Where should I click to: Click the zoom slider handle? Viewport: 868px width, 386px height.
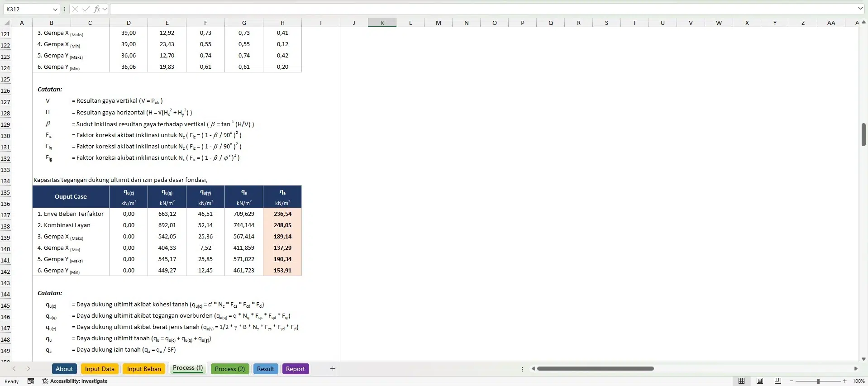pyautogui.click(x=818, y=381)
